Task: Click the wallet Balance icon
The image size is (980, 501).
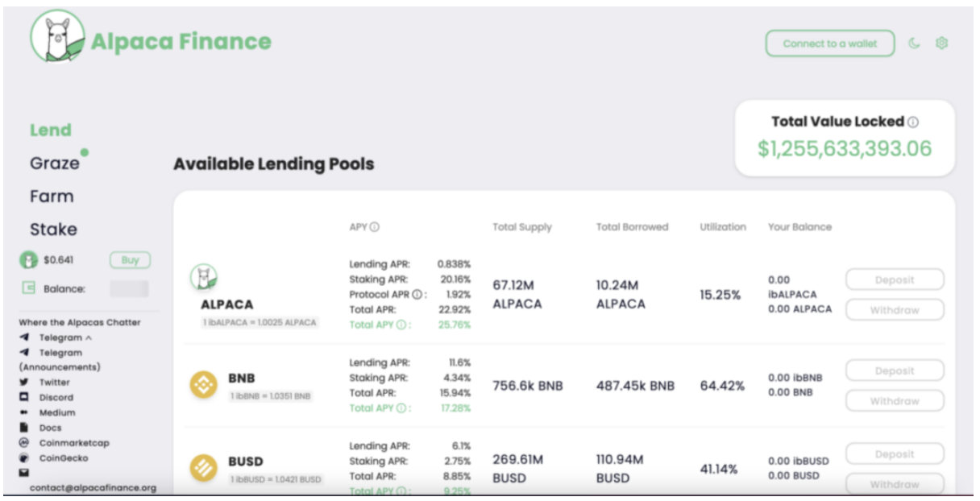Action: (x=29, y=288)
